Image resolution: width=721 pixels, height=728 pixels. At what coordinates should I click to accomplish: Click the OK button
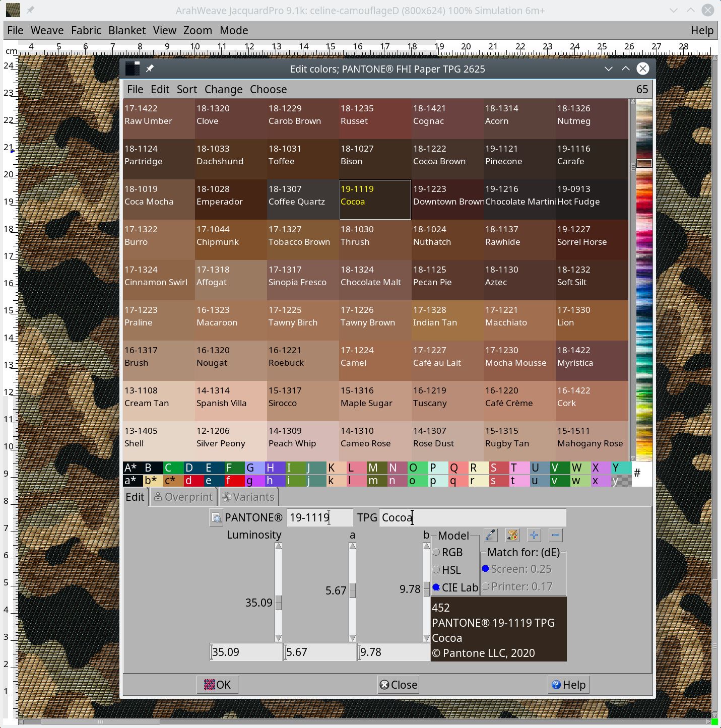(x=217, y=685)
